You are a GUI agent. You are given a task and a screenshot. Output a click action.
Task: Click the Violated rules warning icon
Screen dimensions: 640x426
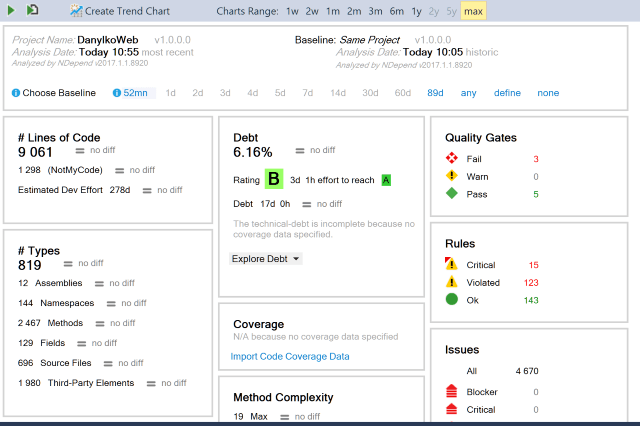(x=451, y=282)
